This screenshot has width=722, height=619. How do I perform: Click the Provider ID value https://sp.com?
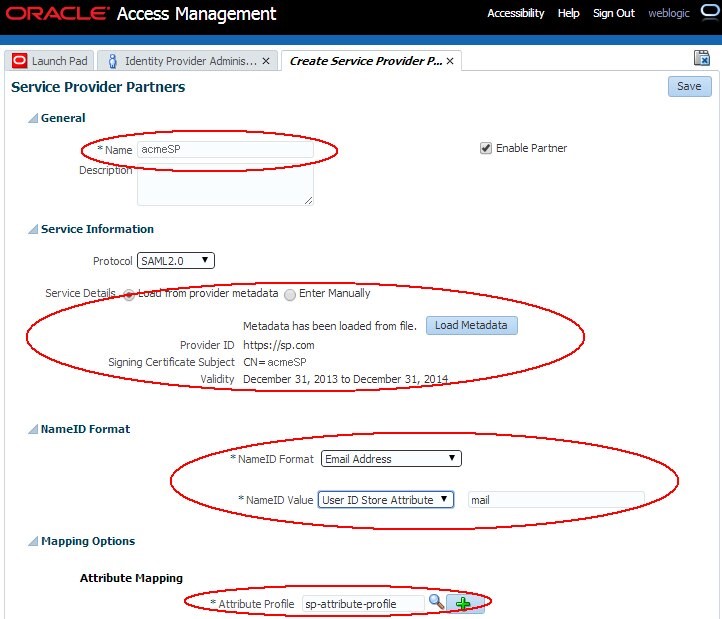[x=279, y=345]
